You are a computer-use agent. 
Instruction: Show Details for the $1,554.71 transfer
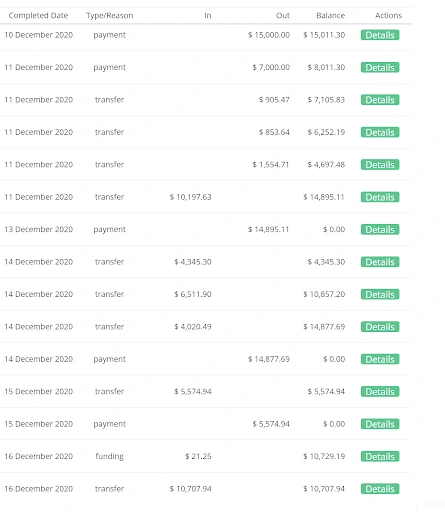pyautogui.click(x=380, y=165)
